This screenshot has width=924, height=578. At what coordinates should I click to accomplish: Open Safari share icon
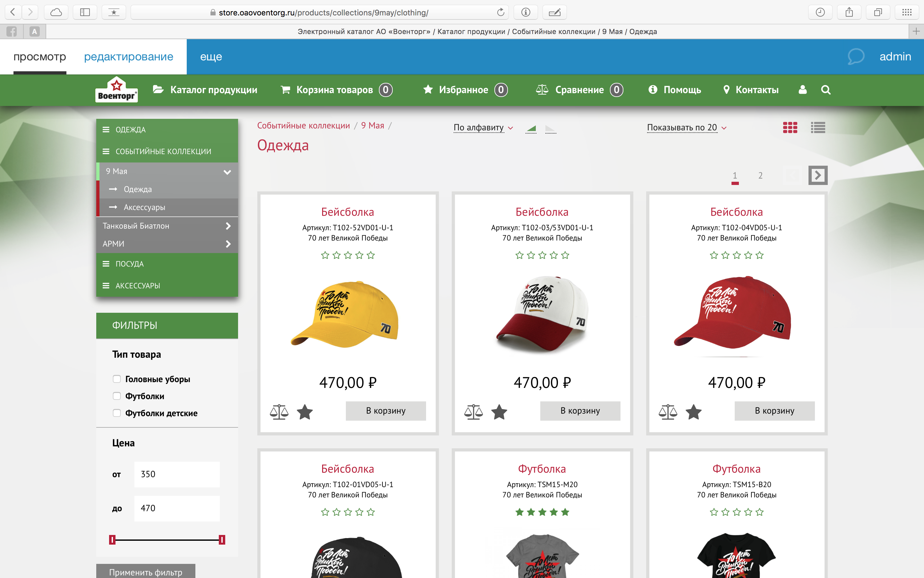849,12
